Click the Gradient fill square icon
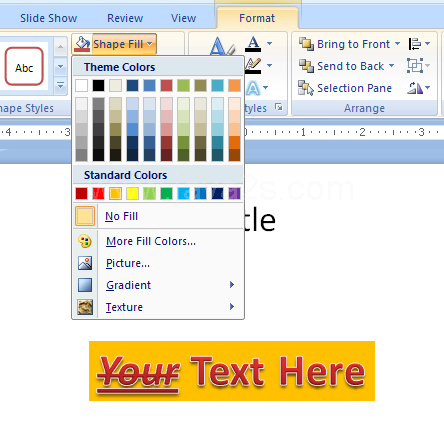Image resolution: width=444 pixels, height=436 pixels. point(85,285)
